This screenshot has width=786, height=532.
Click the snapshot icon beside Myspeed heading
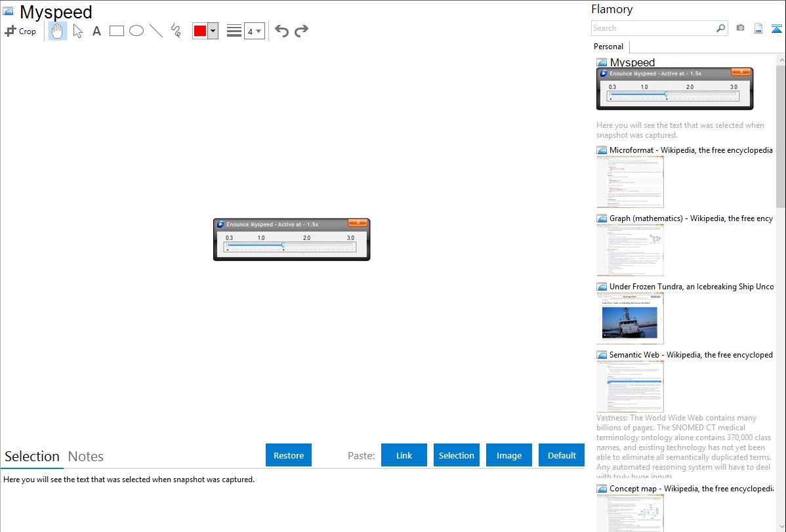(8, 11)
